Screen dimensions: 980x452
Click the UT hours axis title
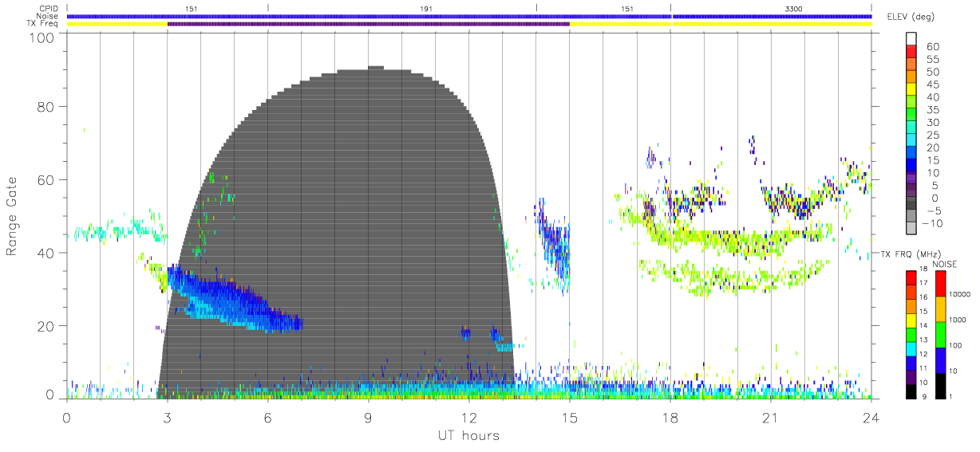pyautogui.click(x=469, y=436)
